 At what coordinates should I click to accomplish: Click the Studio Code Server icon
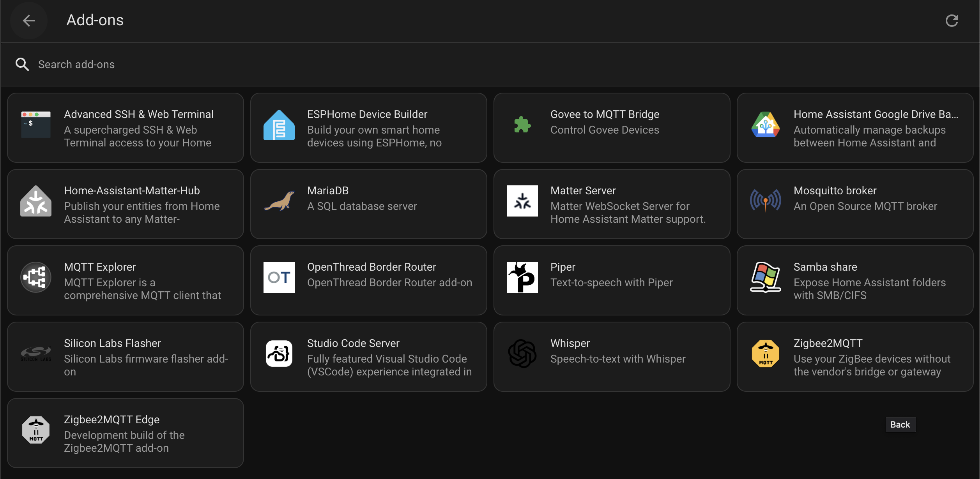[x=279, y=353]
